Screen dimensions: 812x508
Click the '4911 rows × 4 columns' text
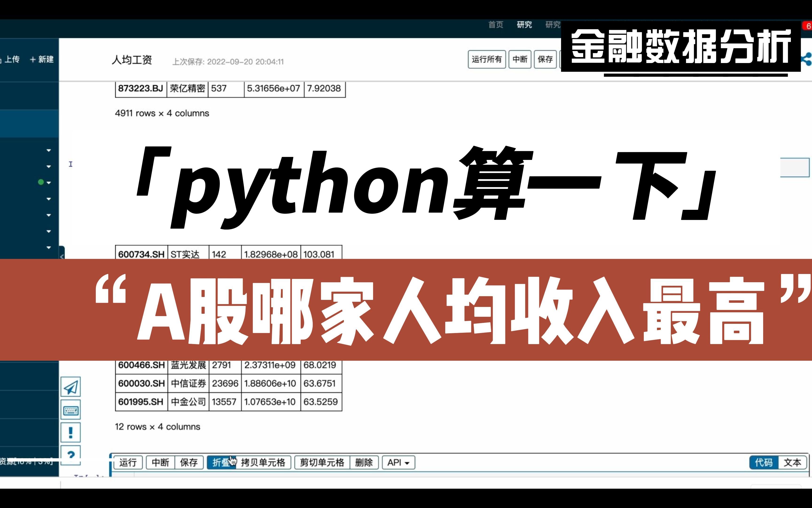click(162, 113)
